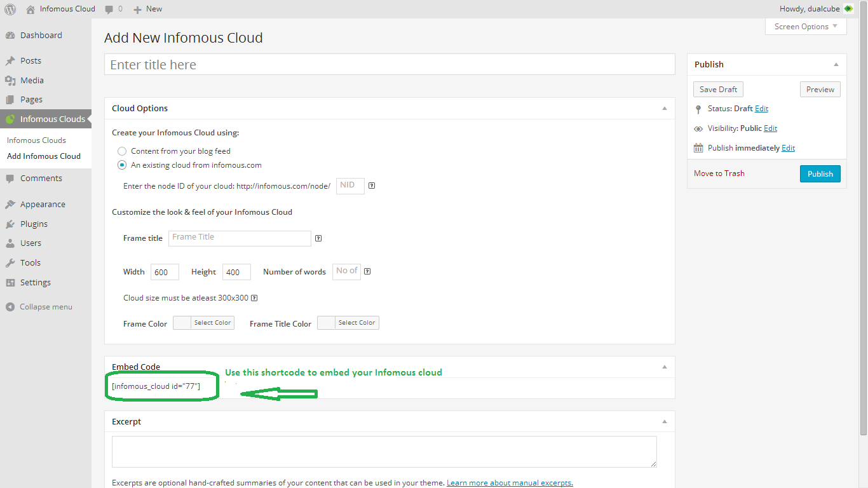Select 'Content from your blog feed' radio
868x488 pixels.
122,151
